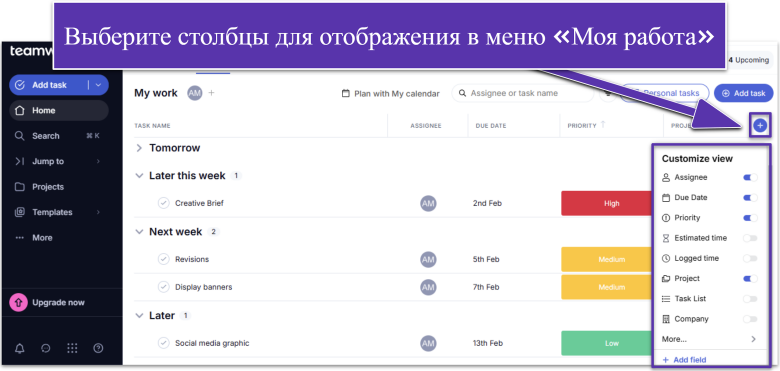Open the apps grid icon
This screenshot has width=780, height=371.
72,348
